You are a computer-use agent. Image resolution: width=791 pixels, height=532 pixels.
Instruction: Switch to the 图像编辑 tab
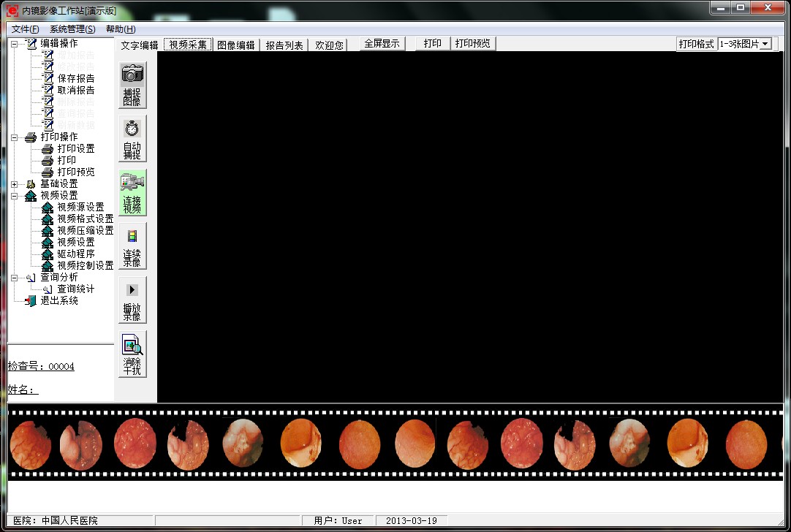point(235,45)
